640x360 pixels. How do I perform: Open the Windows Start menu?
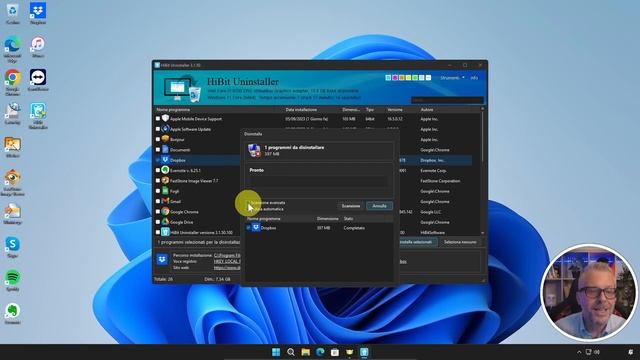pos(276,352)
